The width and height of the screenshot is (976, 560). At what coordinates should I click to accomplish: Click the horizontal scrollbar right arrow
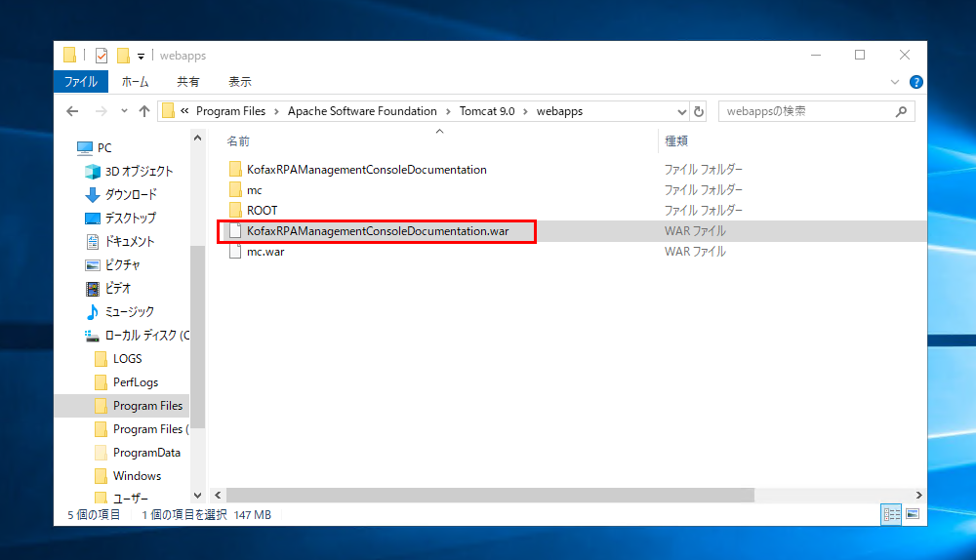[x=918, y=496]
